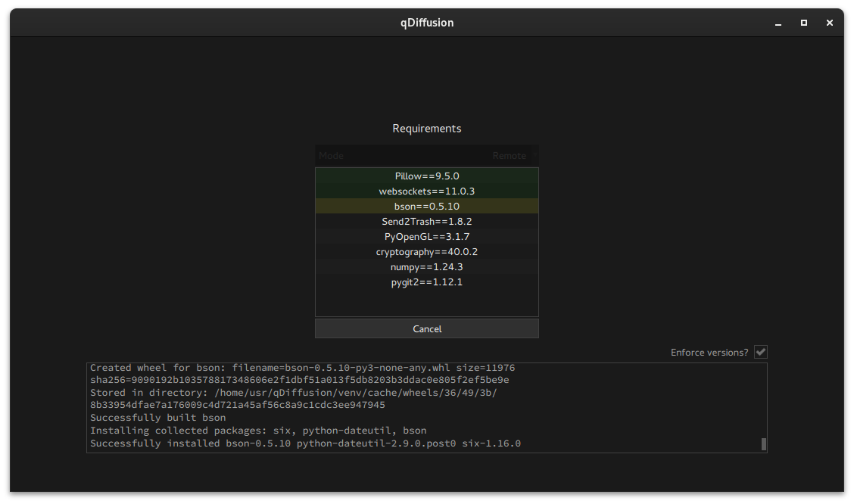Open the Mode dropdown set to Remote

point(426,156)
